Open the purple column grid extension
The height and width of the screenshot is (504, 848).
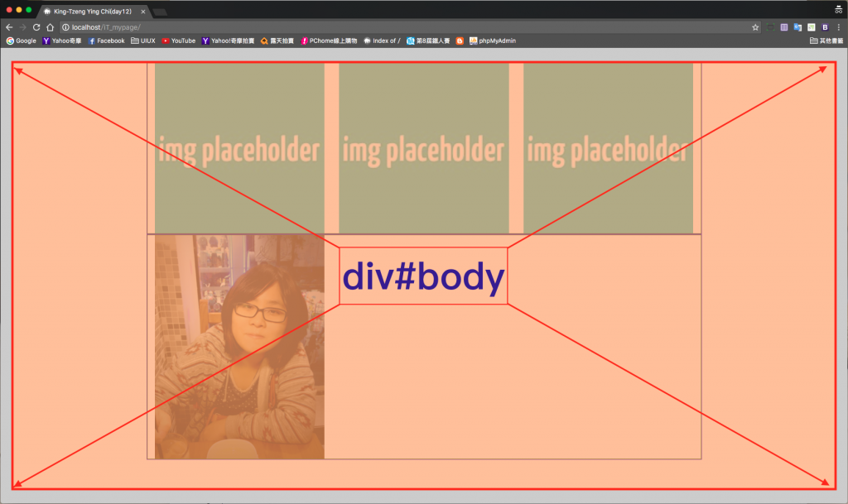click(784, 27)
